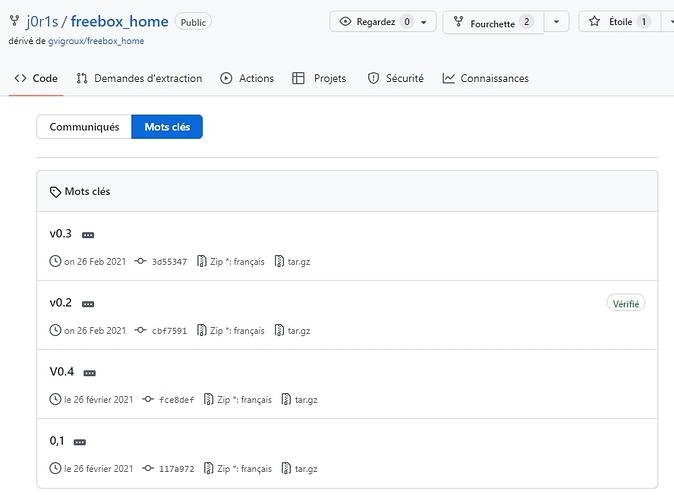The height and width of the screenshot is (500, 674).
Task: Expand the ellipsis next to v0.3
Action: point(88,235)
